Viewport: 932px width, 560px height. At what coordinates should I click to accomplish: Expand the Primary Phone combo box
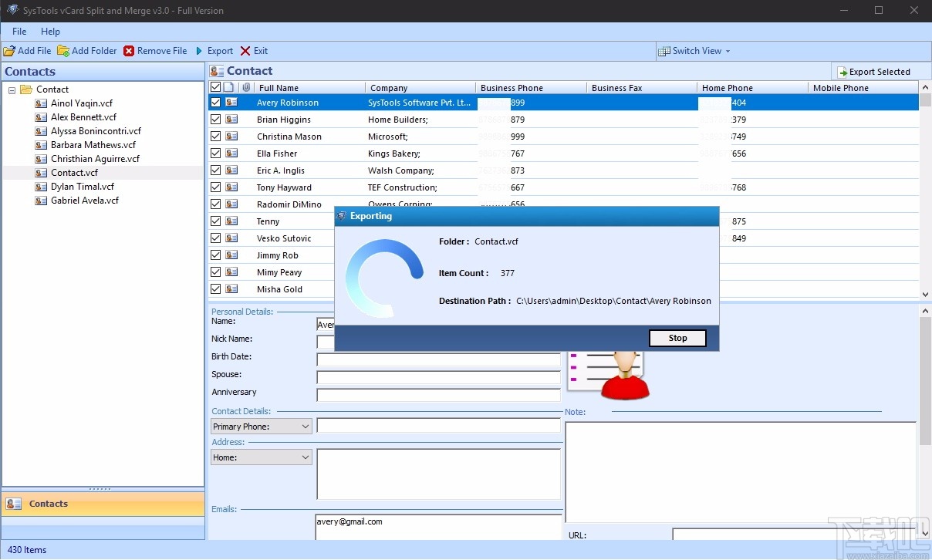306,427
